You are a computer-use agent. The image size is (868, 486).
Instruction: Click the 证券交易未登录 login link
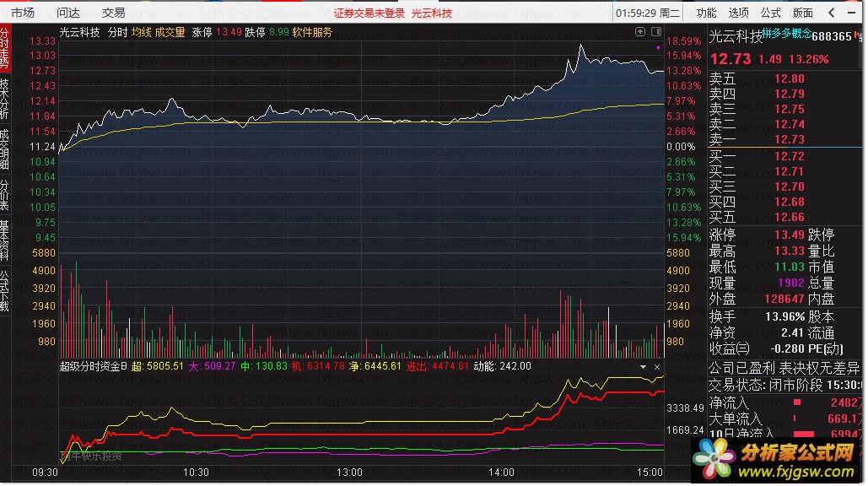369,13
